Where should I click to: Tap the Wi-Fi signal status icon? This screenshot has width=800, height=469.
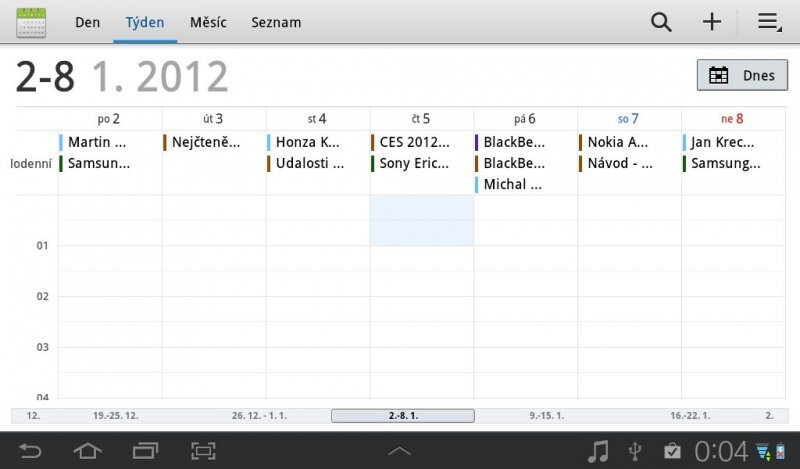[763, 452]
